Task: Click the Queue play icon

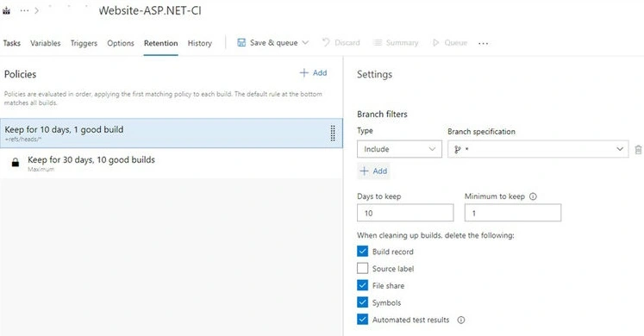Action: click(x=435, y=43)
